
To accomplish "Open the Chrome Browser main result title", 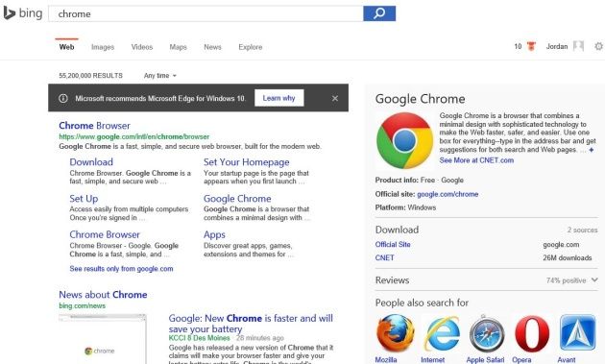I will coord(94,126).
